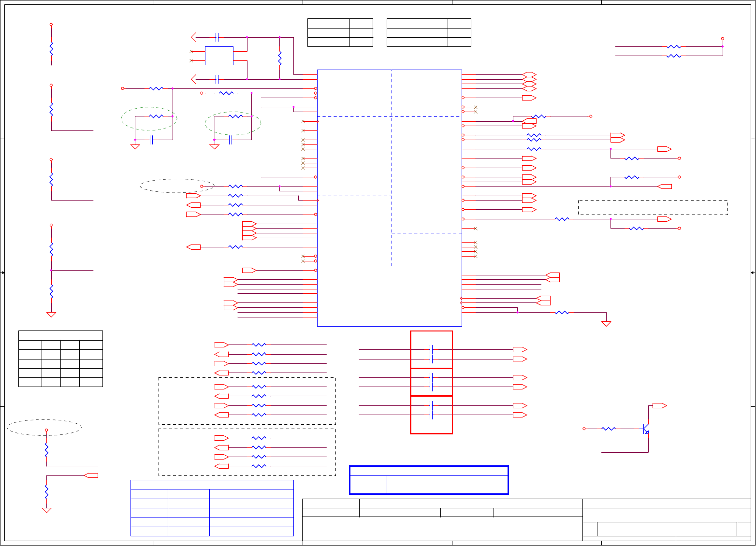Select upper capacitor in the topmost red box

click(431, 349)
